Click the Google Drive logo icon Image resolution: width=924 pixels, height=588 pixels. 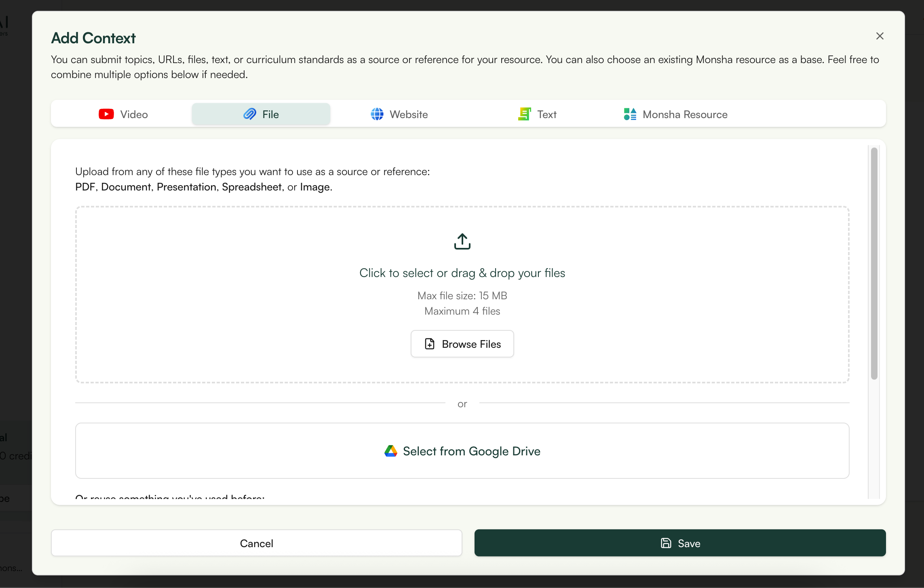tap(391, 451)
